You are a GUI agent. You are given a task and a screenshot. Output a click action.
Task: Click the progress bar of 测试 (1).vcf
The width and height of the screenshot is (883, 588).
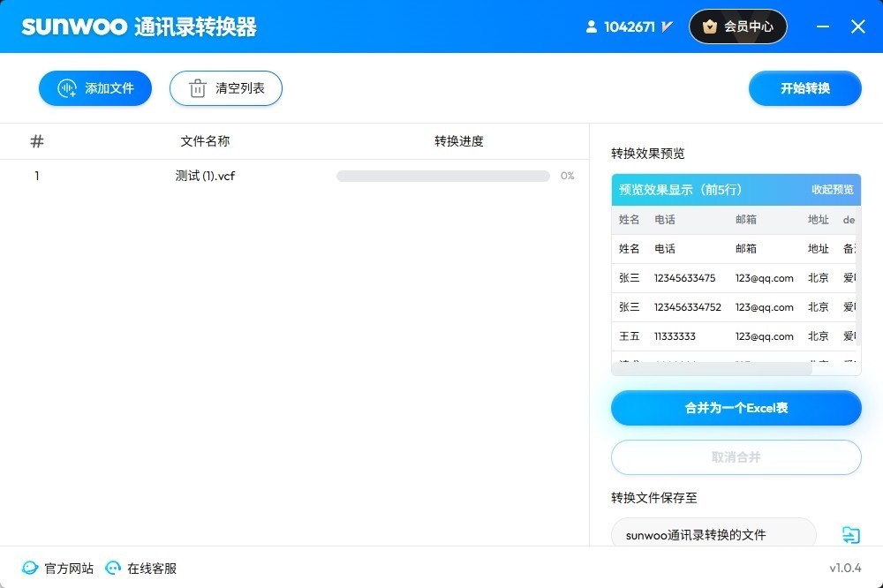(442, 176)
